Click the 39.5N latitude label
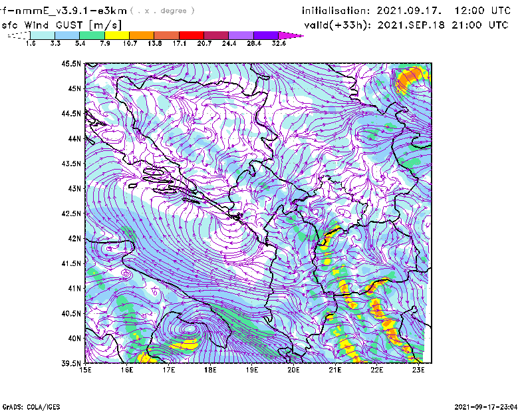532x411 pixels. 71,363
